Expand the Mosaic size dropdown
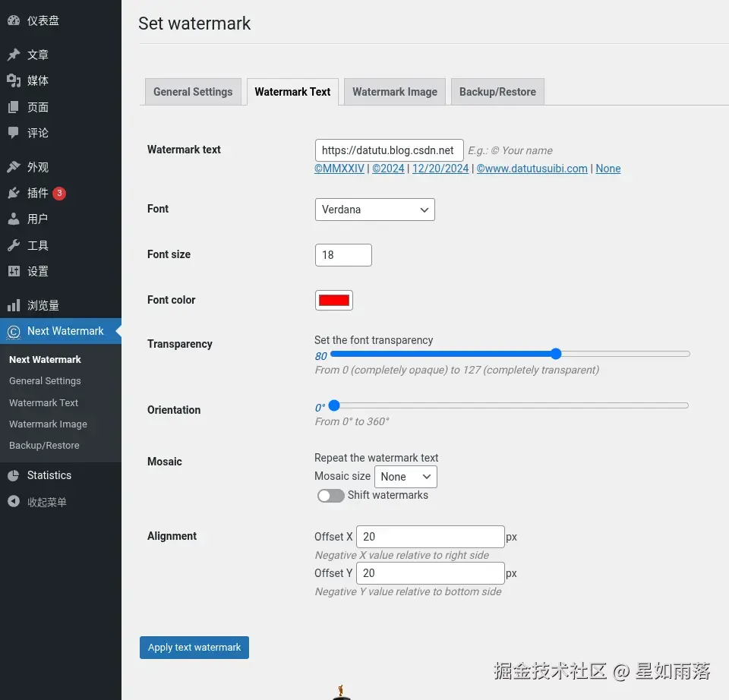 click(x=406, y=477)
